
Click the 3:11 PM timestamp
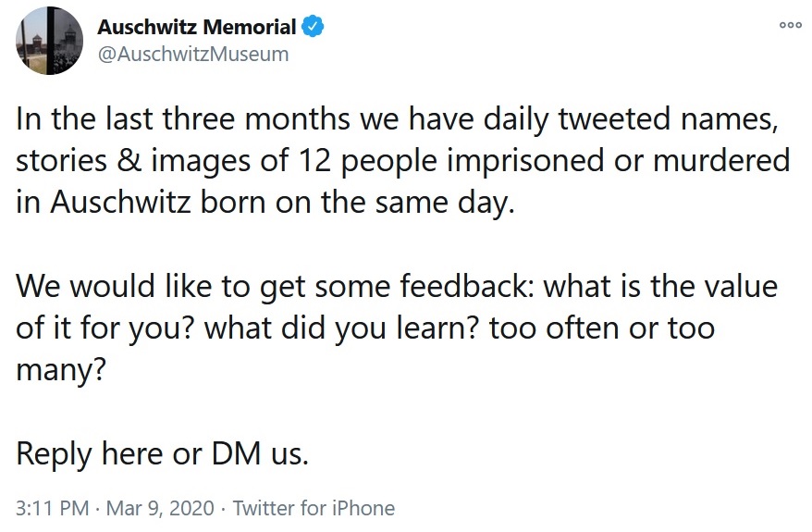(53, 508)
